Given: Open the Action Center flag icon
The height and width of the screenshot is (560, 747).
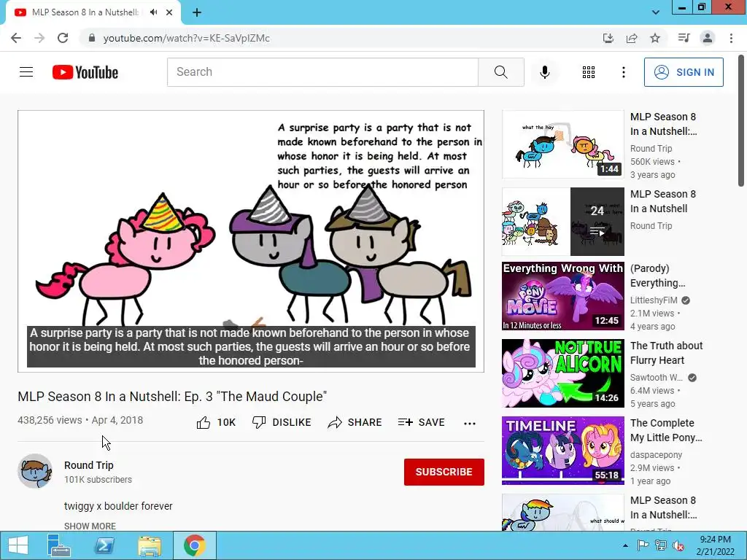Looking at the screenshot, I should 643,545.
